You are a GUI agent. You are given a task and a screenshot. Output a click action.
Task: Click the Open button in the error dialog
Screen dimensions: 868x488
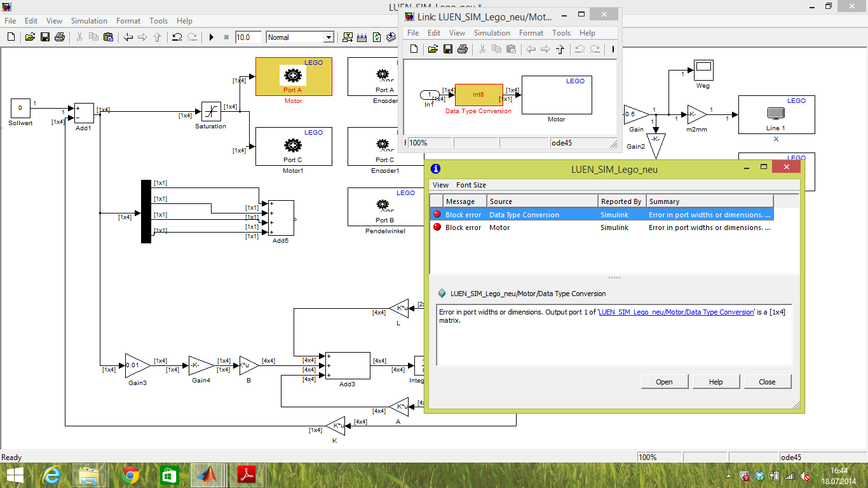(x=664, y=382)
